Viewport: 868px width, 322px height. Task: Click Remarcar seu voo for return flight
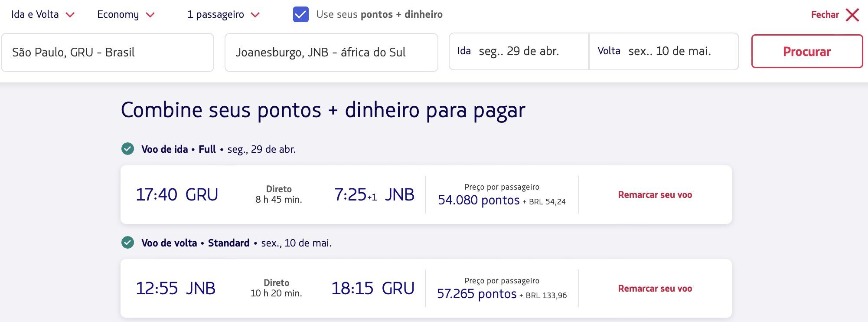pyautogui.click(x=655, y=289)
